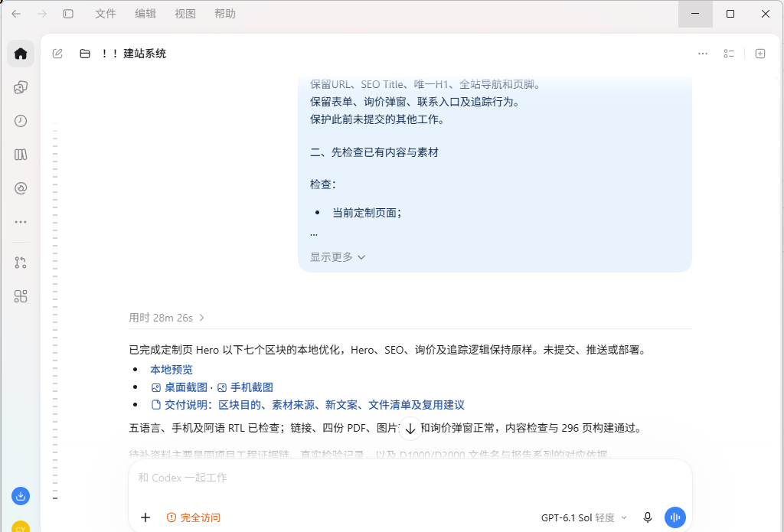Start dictation with microphone icon
The width and height of the screenshot is (784, 532).
coord(648,517)
